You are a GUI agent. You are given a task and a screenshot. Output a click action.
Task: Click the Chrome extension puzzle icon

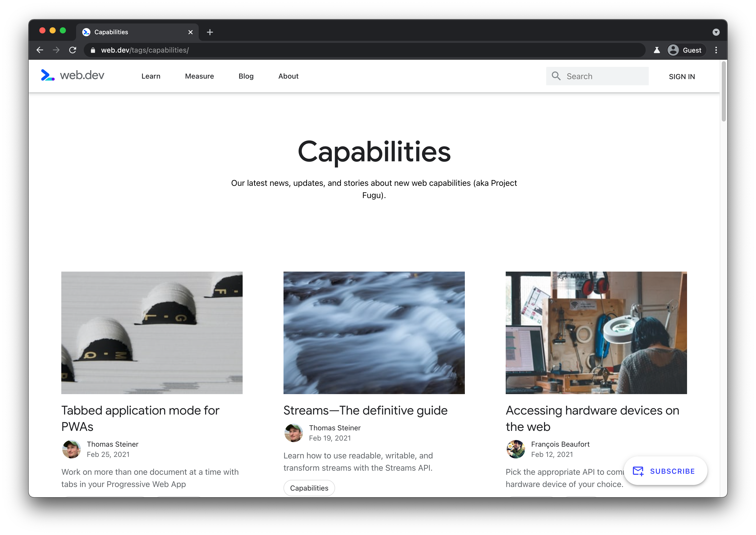point(656,50)
